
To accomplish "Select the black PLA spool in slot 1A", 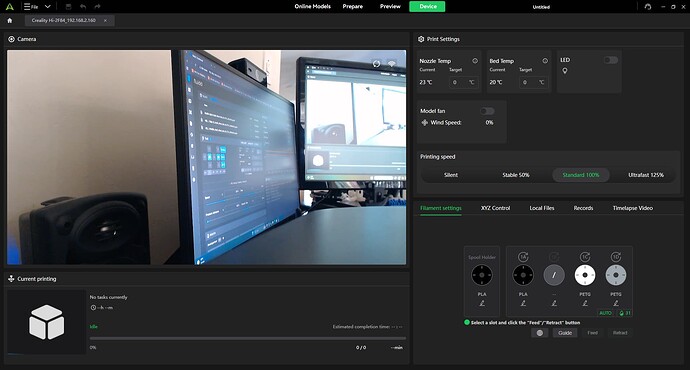I will (x=523, y=275).
